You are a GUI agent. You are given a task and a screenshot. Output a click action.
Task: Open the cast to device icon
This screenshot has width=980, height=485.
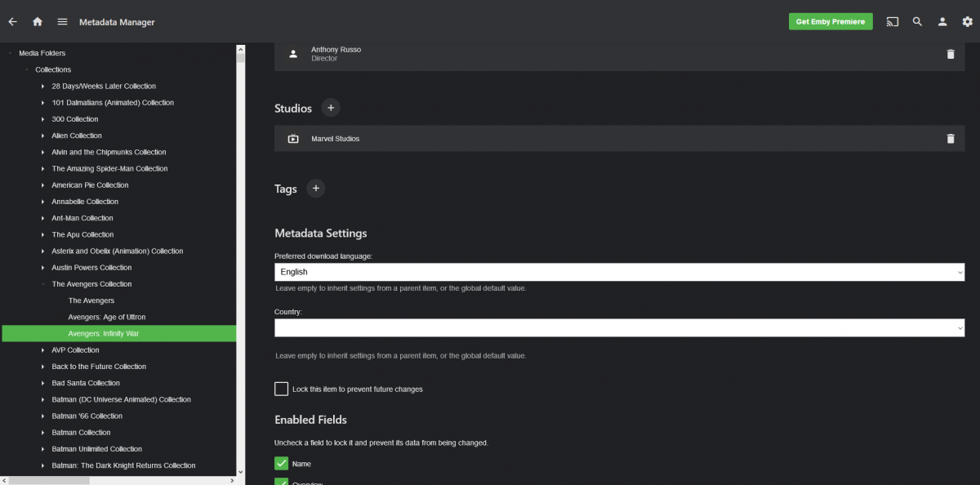tap(892, 22)
